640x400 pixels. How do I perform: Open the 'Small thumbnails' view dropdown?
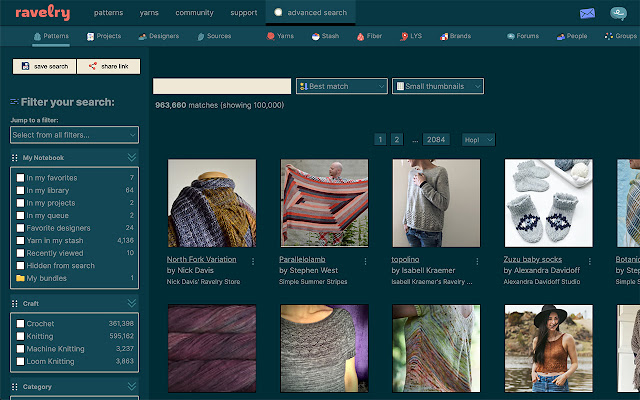coord(438,87)
